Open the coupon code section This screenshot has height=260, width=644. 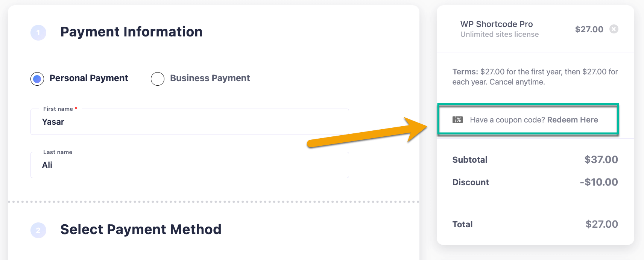(x=528, y=119)
